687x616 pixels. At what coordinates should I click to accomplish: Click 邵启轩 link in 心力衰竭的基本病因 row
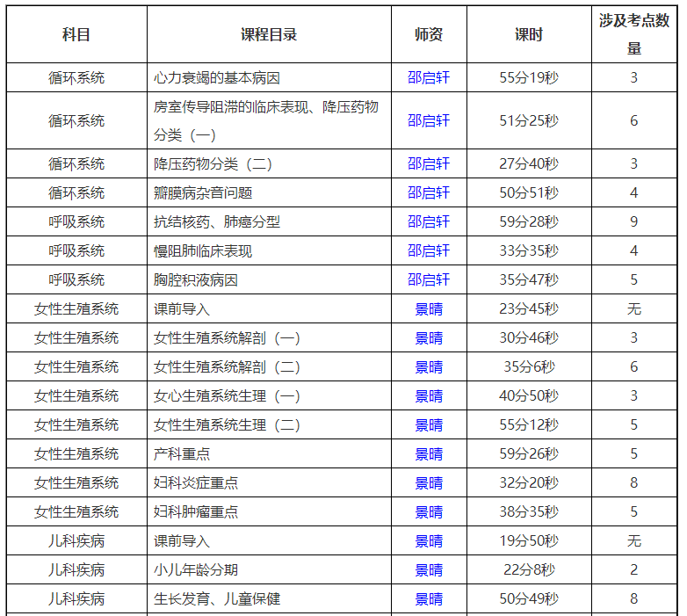[428, 77]
